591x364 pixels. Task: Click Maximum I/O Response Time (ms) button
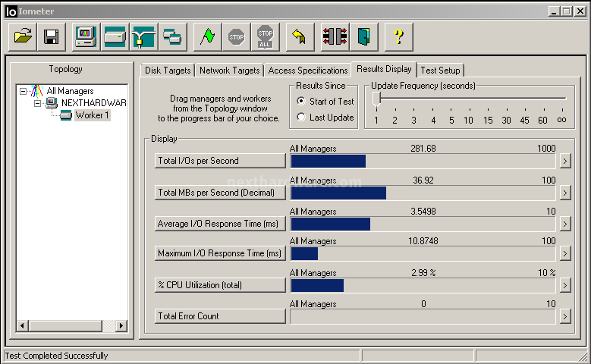coord(220,253)
